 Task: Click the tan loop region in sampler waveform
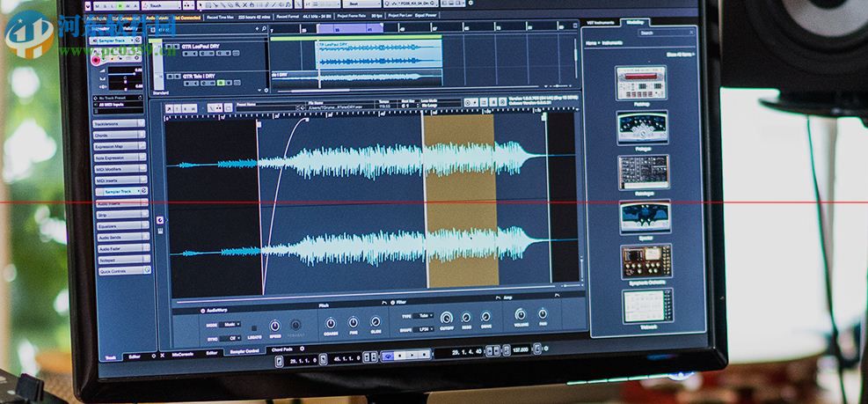coord(460,201)
